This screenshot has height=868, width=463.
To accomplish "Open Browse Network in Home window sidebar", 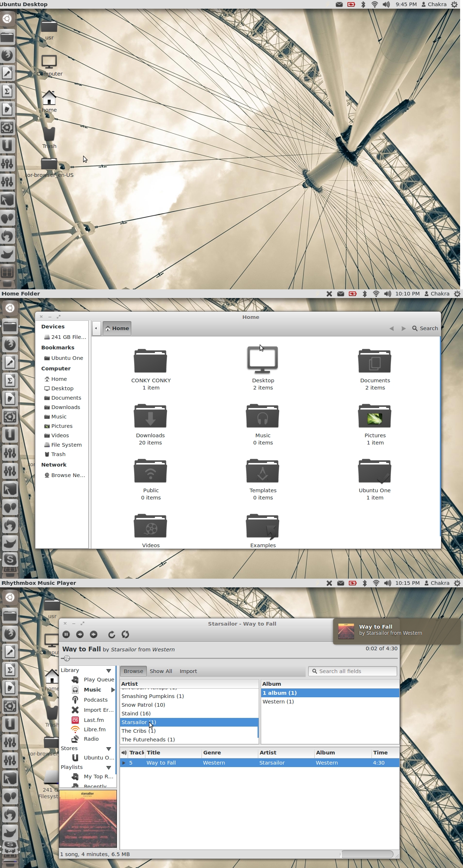I will click(65, 475).
